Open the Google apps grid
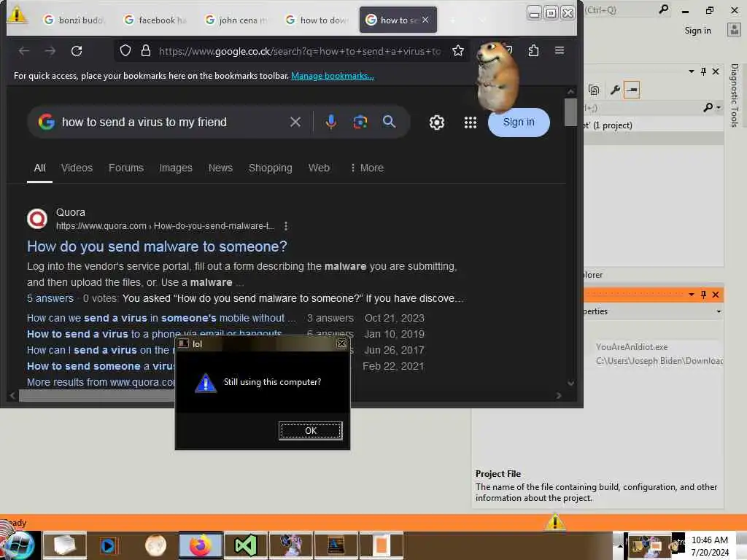 click(x=471, y=122)
